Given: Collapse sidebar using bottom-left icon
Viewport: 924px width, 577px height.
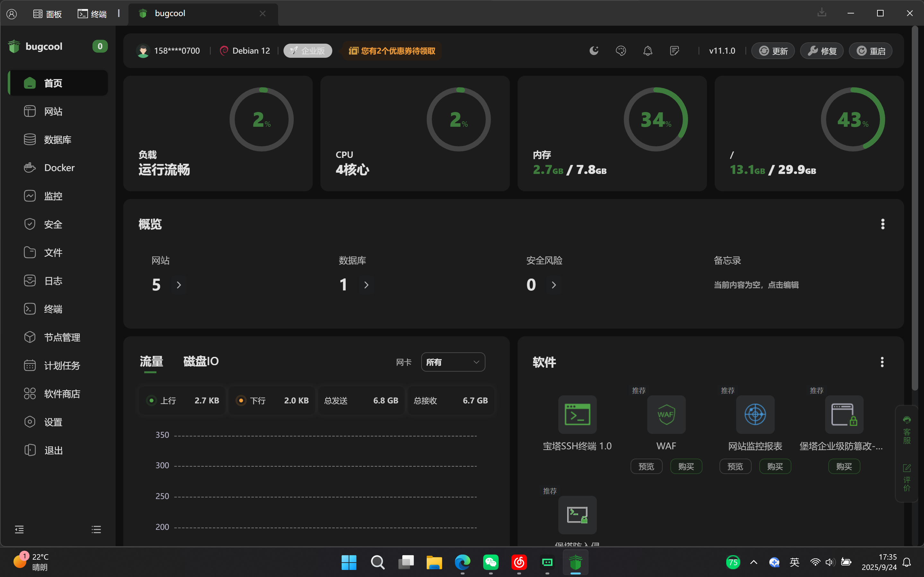Looking at the screenshot, I should tap(19, 529).
